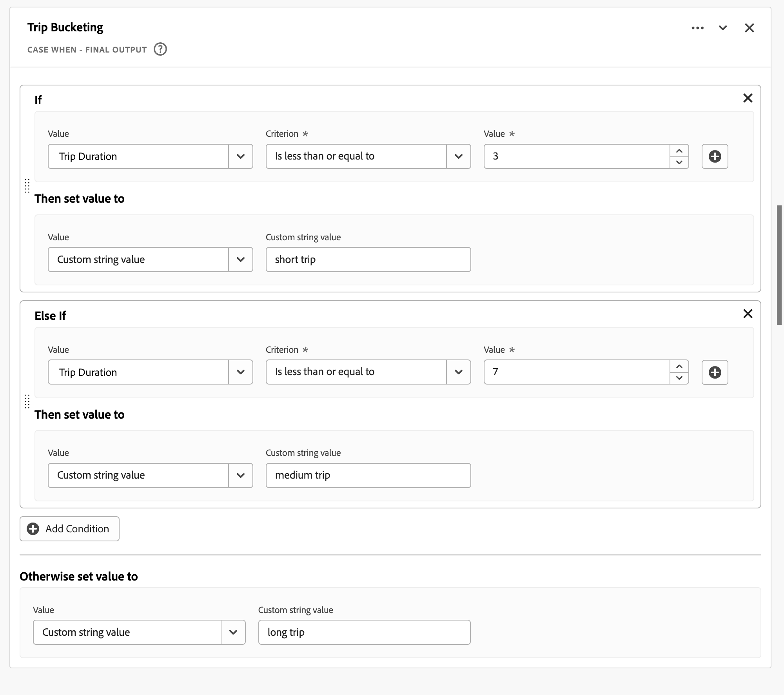Click the help icon next to Case When

[160, 49]
